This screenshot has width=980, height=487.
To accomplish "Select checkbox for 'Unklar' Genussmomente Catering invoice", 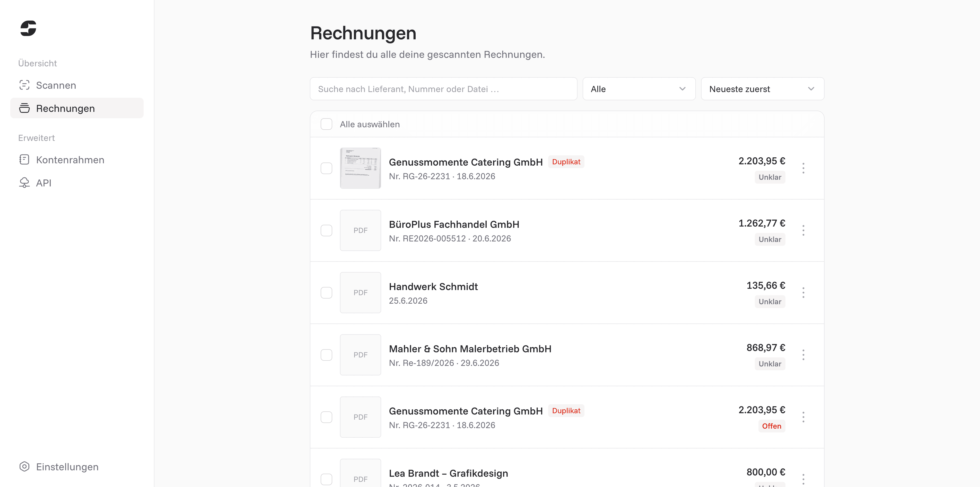I will coord(326,168).
